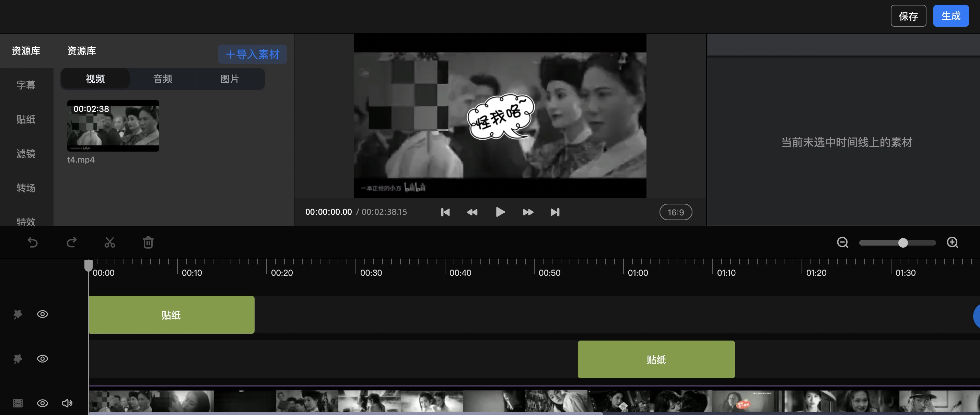Click the 导入素材 button
Image resolution: width=980 pixels, height=415 pixels.
(253, 54)
